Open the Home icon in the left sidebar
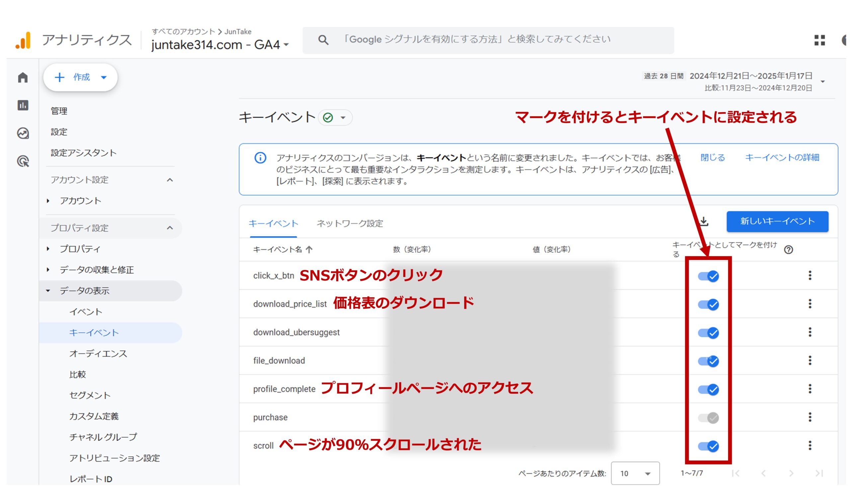The height and width of the screenshot is (504, 850). pos(23,77)
